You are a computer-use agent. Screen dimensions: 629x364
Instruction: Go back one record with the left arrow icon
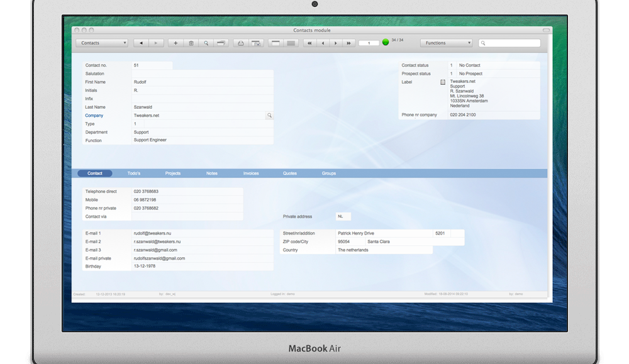[141, 43]
